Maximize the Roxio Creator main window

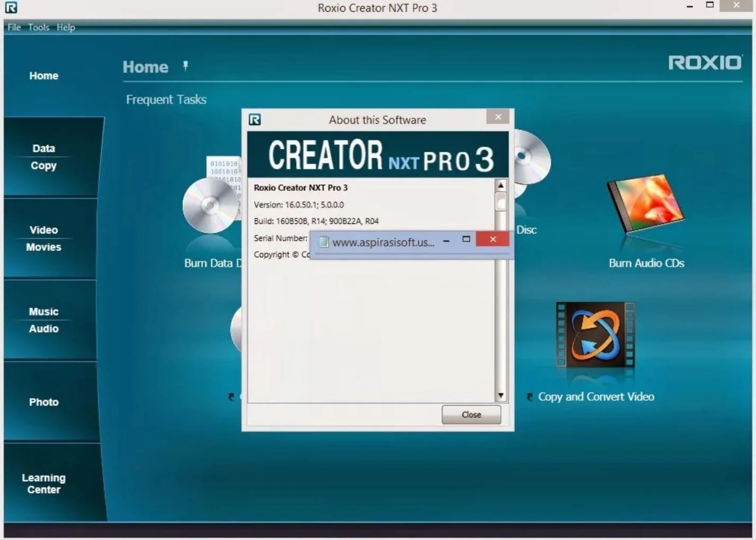[x=710, y=5]
